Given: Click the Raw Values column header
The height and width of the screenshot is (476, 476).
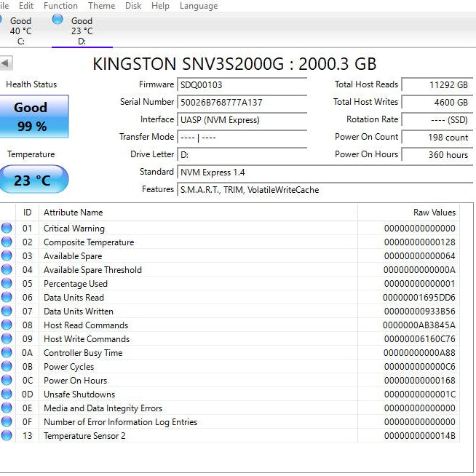Looking at the screenshot, I should tap(408, 213).
